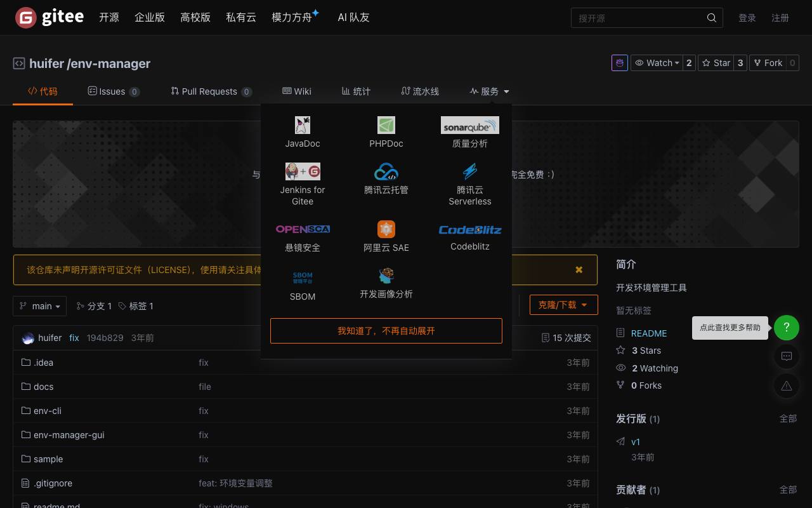Image resolution: width=812 pixels, height=508 pixels.
Task: Click the 登录 link
Action: tap(747, 18)
